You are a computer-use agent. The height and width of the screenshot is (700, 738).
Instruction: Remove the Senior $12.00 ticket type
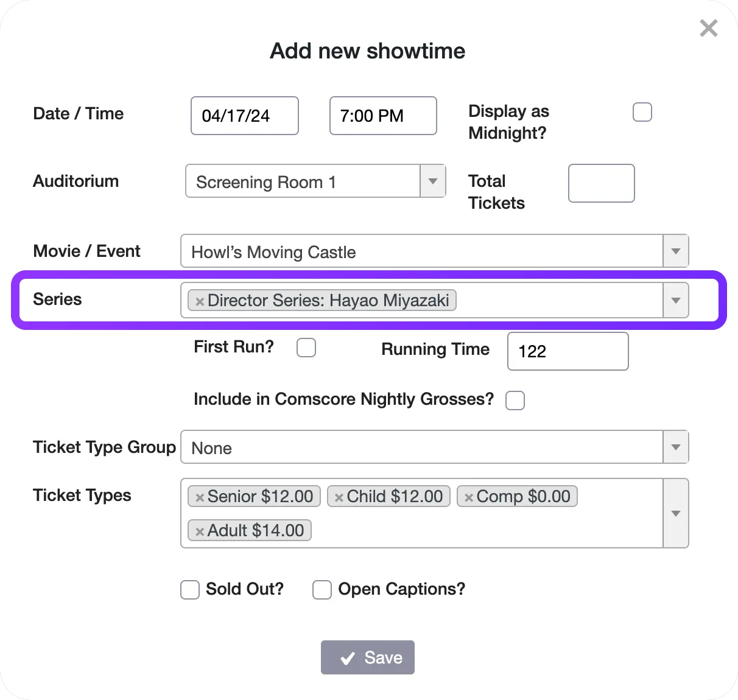click(199, 497)
